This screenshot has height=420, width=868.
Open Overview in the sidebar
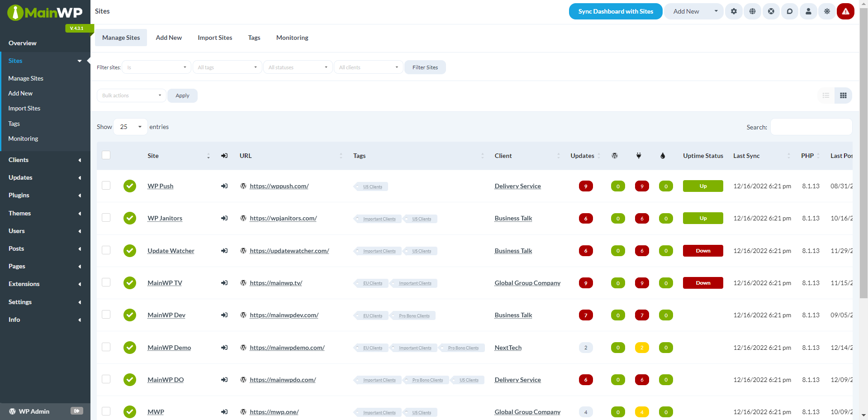point(23,43)
